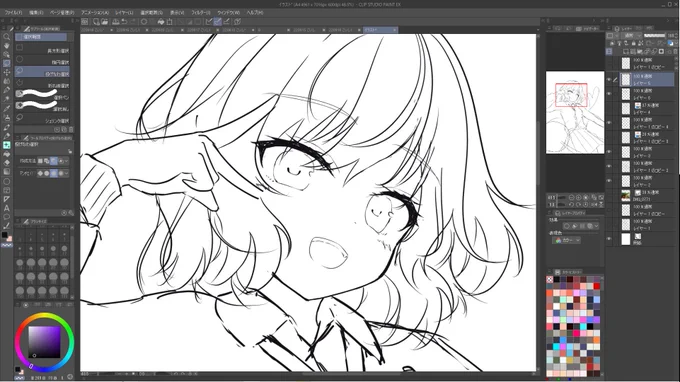Choose 長方形選択 rectangle selection sub tool
This screenshot has height=382, width=680.
[x=42, y=48]
